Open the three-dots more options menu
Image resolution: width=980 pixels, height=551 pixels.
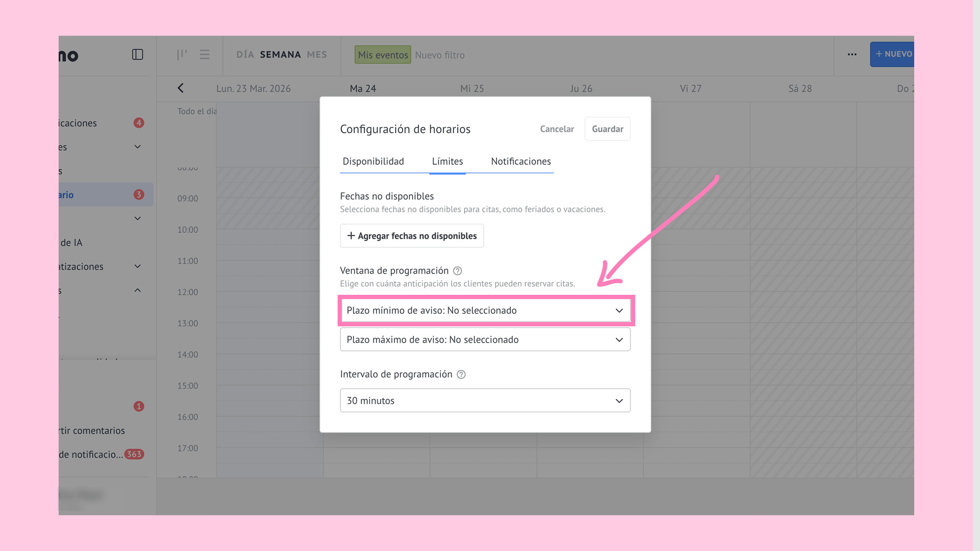click(852, 54)
